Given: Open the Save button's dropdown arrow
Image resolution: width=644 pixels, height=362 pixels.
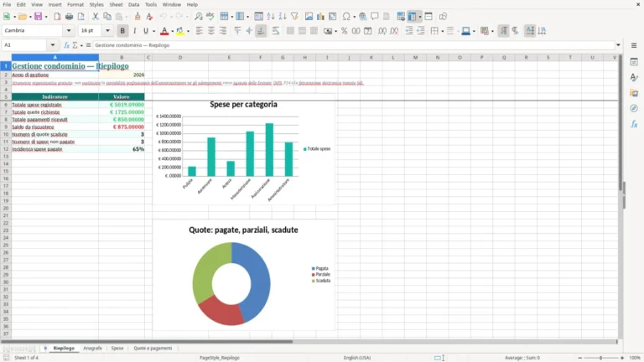Looking at the screenshot, I should click(x=46, y=17).
